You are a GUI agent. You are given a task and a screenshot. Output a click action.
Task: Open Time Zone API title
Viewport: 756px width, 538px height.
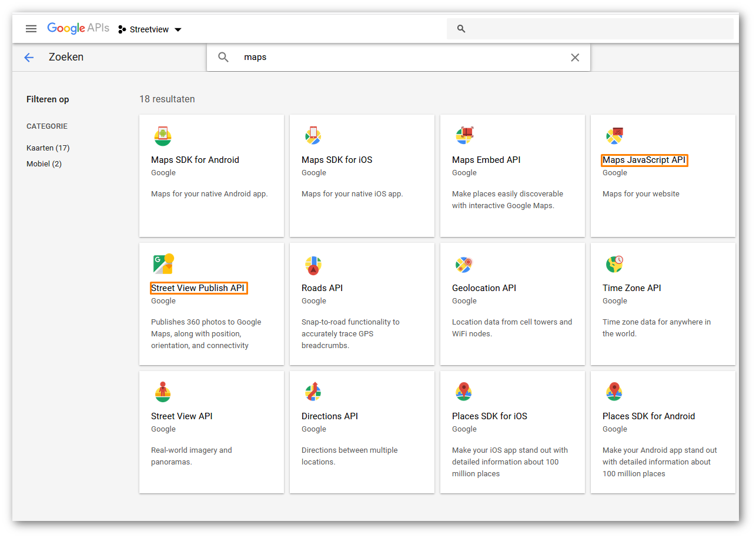632,288
